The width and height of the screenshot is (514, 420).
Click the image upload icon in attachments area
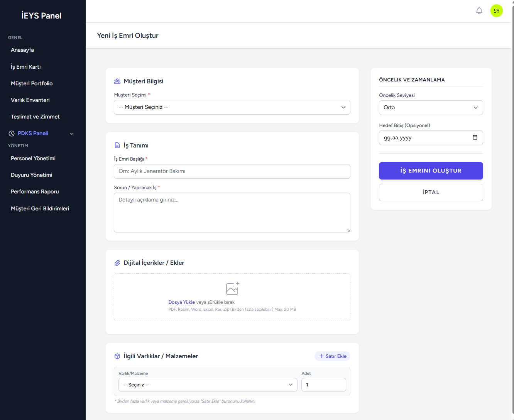point(232,288)
